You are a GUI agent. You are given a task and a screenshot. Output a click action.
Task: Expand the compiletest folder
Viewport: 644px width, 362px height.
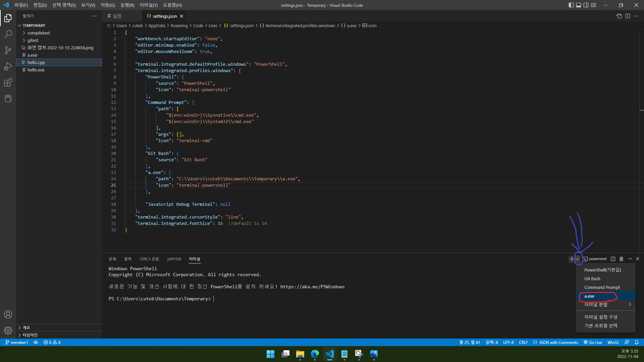tap(59, 33)
